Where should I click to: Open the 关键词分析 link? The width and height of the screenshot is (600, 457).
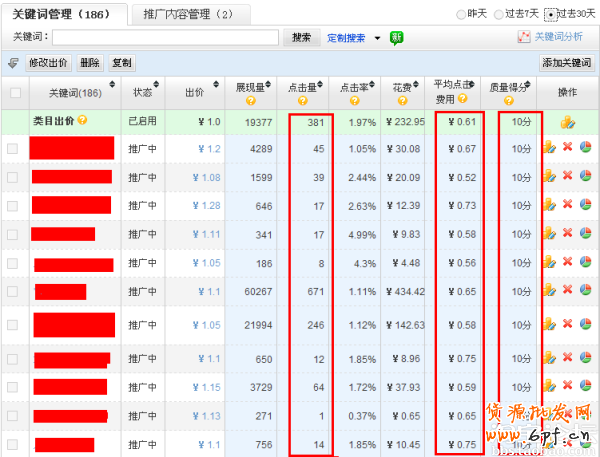point(557,37)
